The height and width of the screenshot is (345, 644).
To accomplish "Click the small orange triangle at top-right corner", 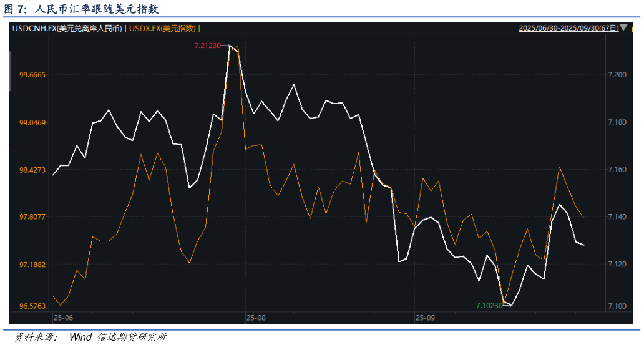I will (633, 29).
